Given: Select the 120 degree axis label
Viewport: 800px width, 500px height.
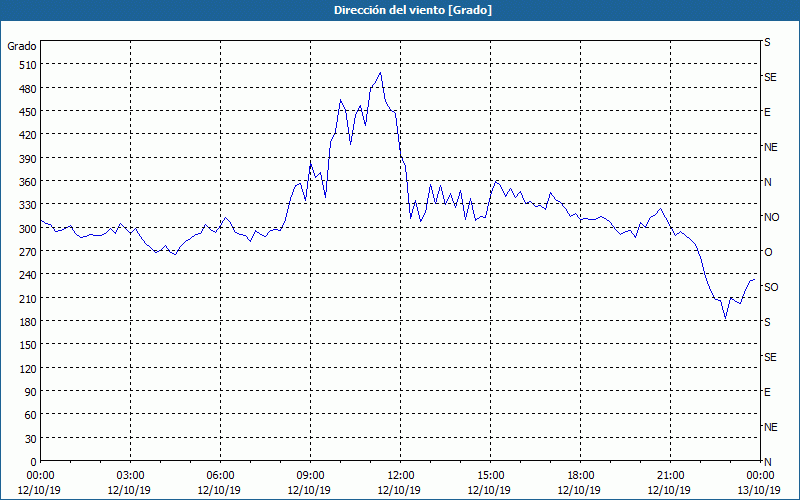Looking at the screenshot, I should 28,369.
